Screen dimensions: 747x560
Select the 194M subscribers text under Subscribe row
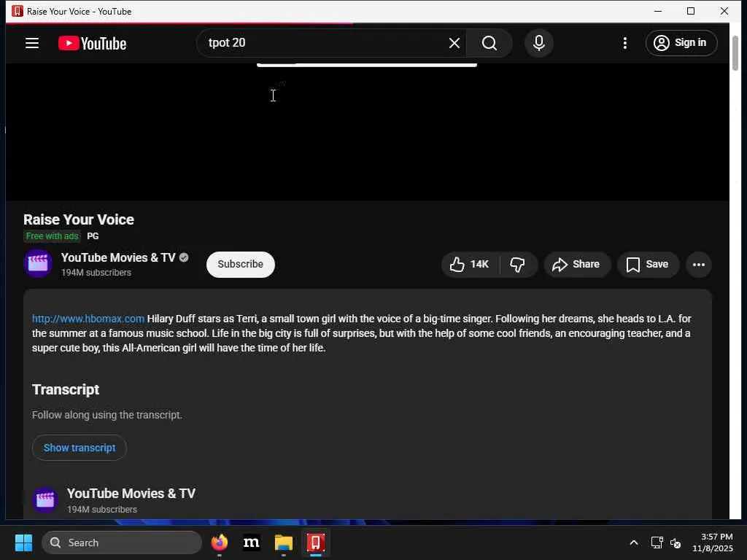(x=96, y=273)
